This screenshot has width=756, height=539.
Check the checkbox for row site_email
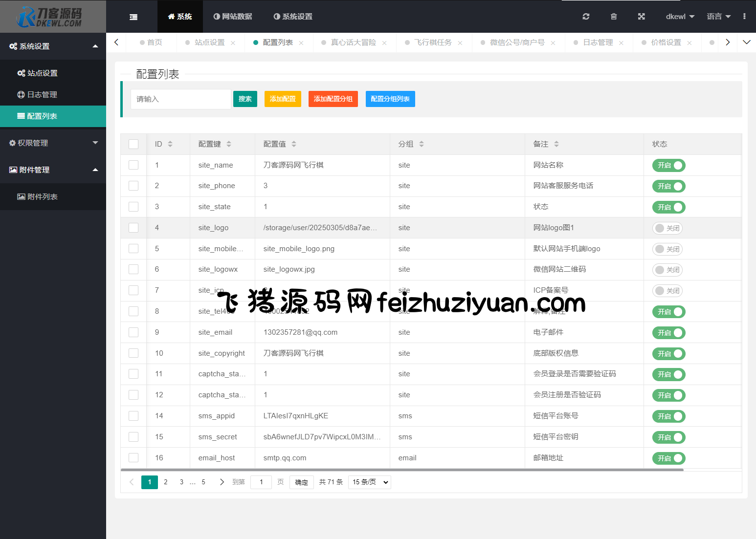click(133, 332)
